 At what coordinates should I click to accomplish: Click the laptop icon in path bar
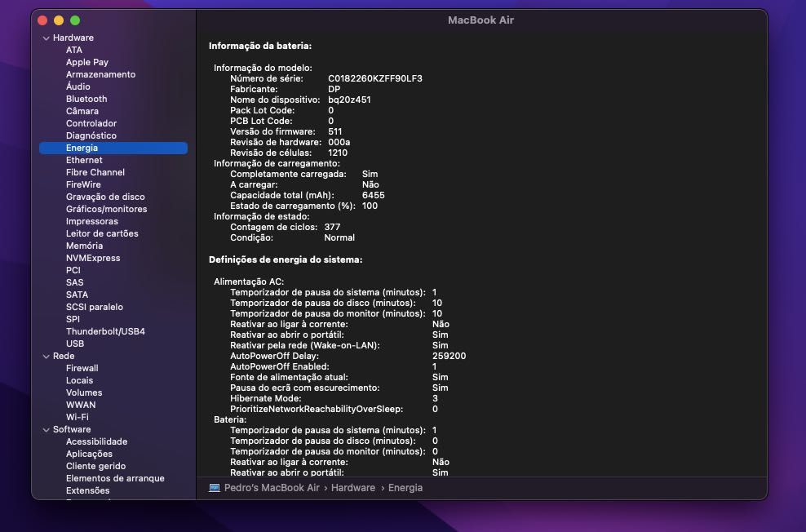[215, 488]
